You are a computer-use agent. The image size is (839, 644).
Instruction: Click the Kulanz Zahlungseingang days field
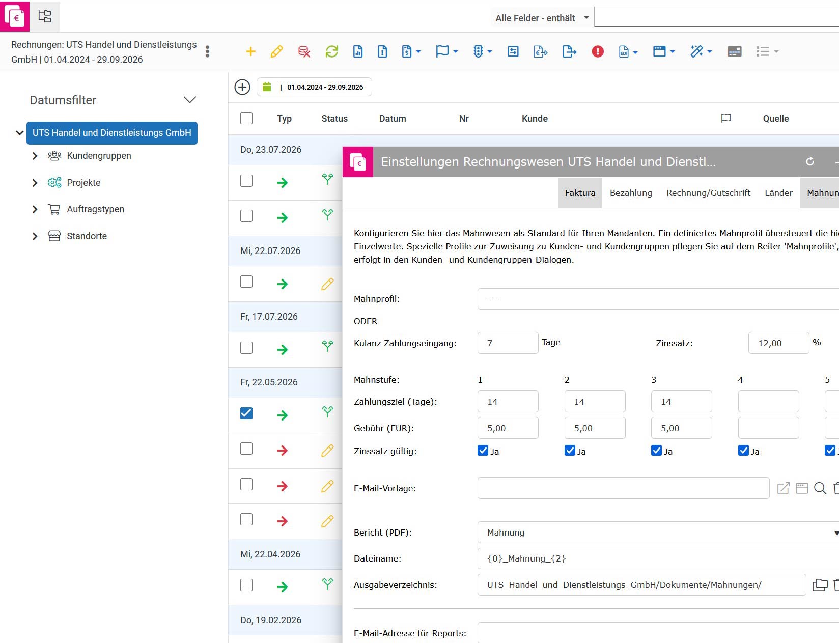pyautogui.click(x=508, y=343)
